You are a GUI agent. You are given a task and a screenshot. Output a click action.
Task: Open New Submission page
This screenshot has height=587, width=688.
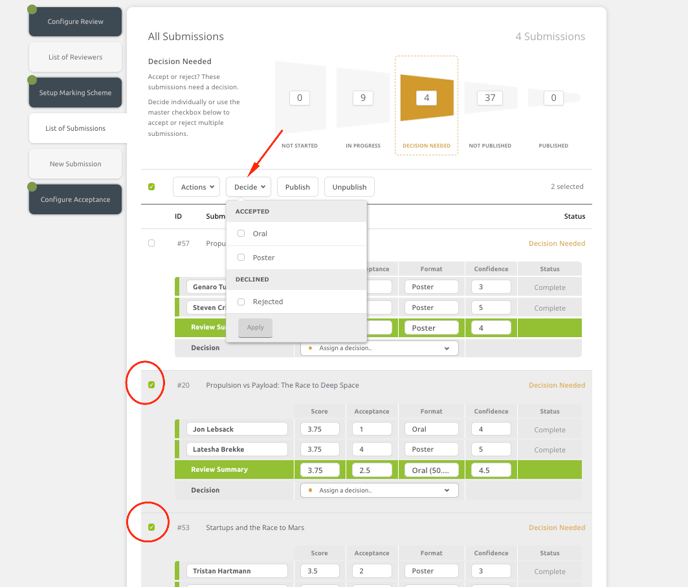point(75,164)
